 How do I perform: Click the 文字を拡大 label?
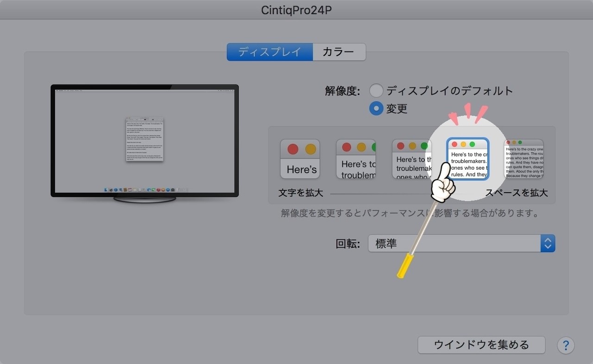(301, 193)
